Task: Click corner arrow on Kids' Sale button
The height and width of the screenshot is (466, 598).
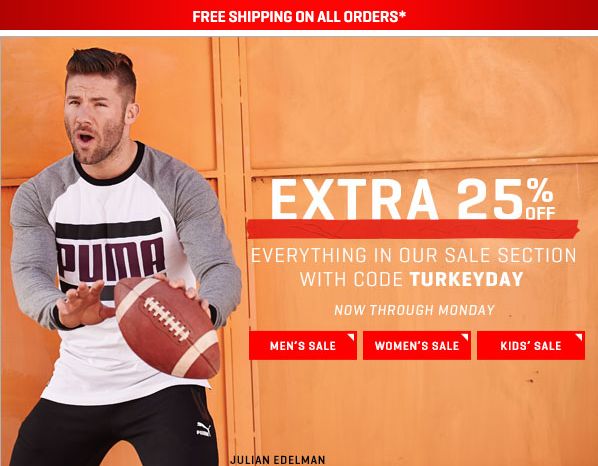Action: (x=579, y=337)
